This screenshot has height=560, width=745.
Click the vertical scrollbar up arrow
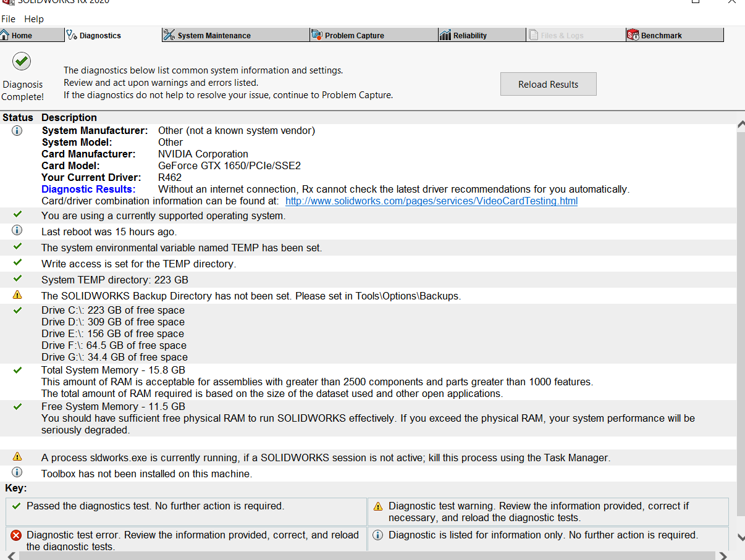[741, 124]
